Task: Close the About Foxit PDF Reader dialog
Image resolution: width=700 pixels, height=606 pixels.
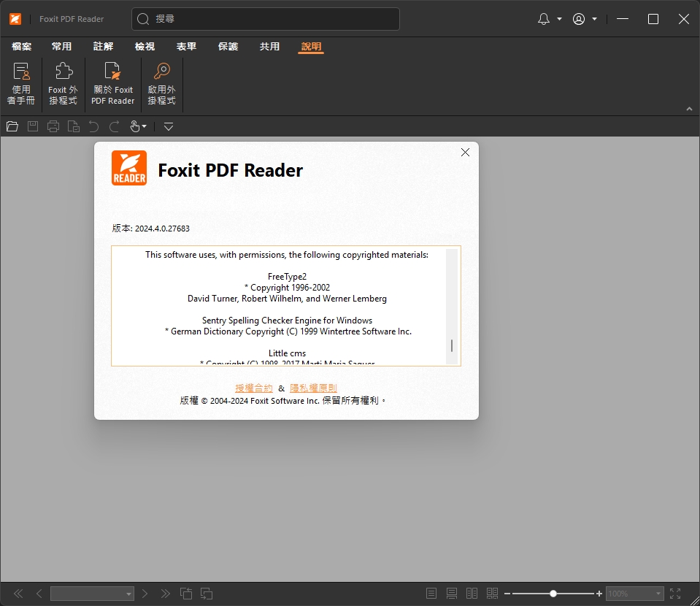Action: (x=465, y=153)
